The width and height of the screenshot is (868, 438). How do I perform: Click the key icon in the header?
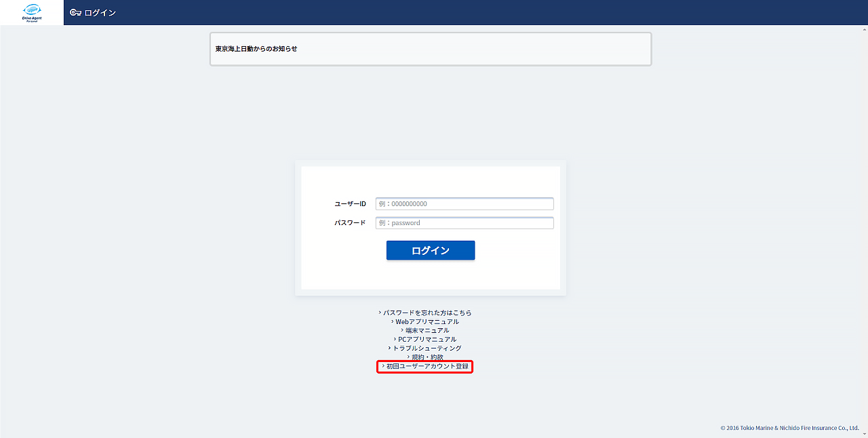coord(75,13)
